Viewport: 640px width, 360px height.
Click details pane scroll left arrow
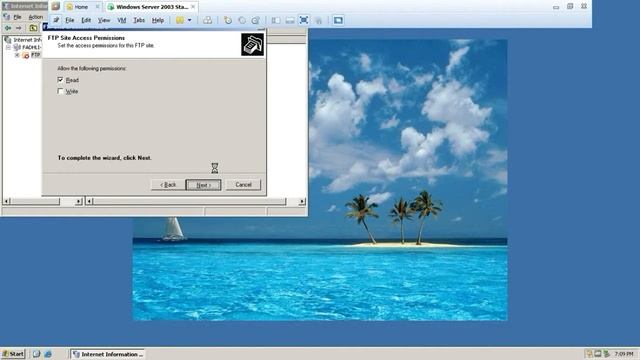tap(89, 201)
